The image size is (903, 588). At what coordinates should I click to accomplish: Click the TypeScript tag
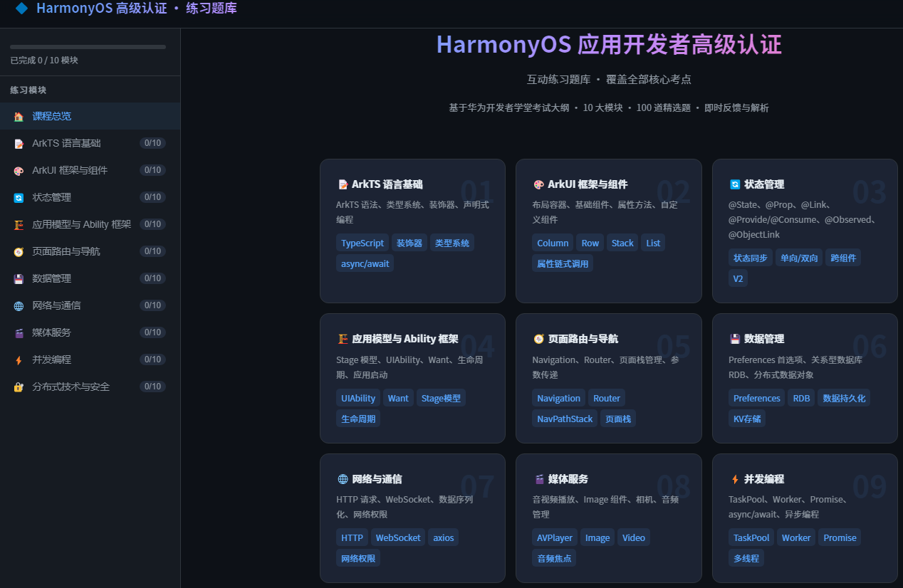coord(362,243)
